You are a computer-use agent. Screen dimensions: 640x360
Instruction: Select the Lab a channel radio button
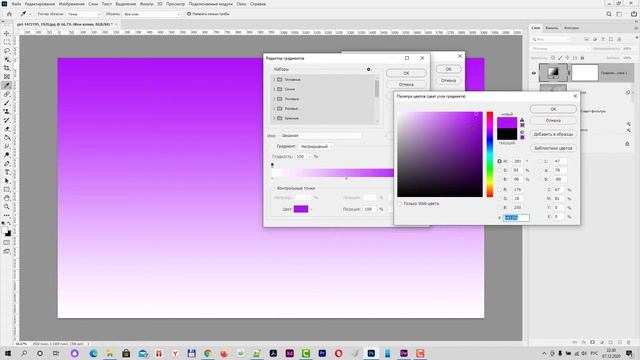[x=540, y=170]
